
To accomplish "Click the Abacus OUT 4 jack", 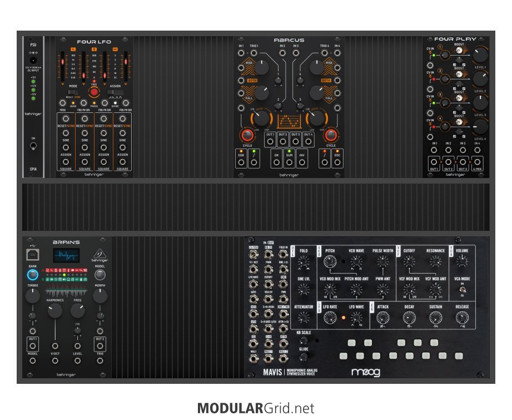I will pos(308,141).
